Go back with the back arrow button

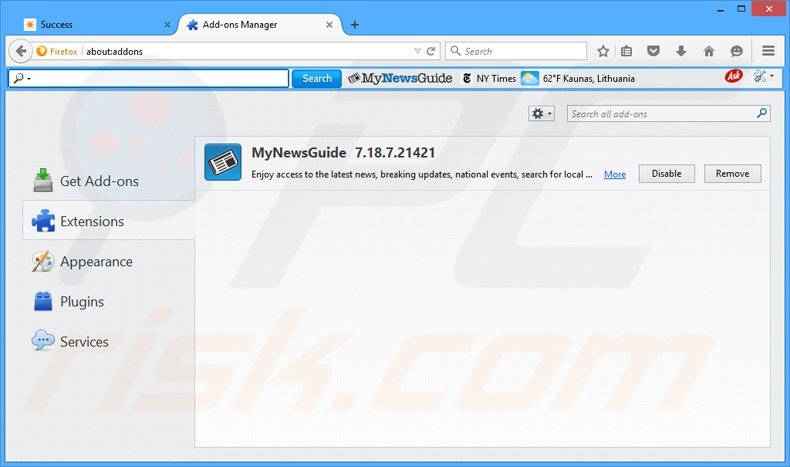[21, 51]
